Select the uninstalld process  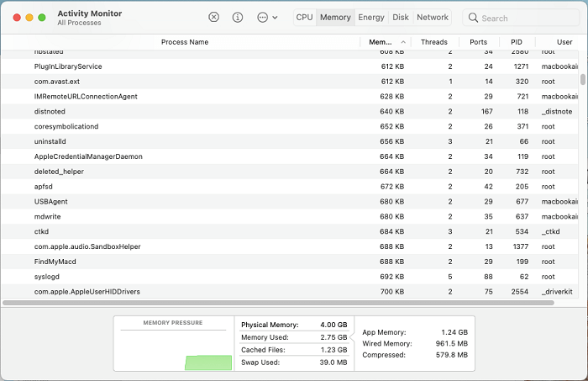coord(290,141)
